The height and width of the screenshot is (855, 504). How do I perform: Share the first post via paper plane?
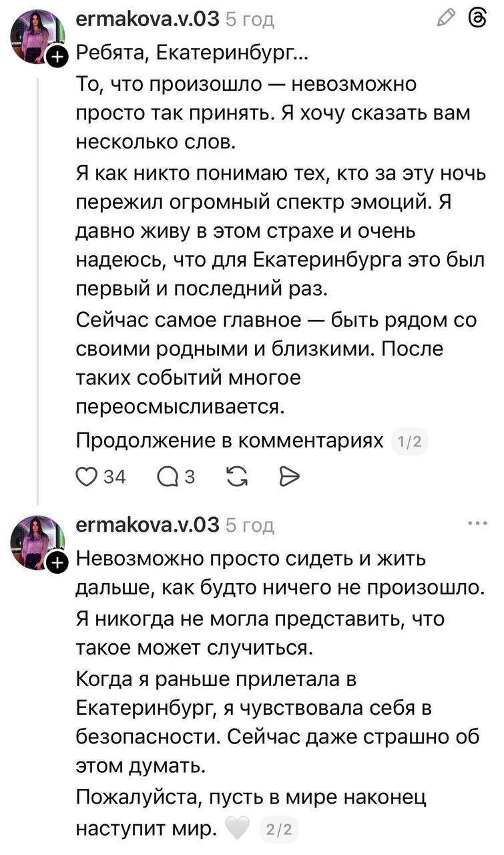pos(288,476)
